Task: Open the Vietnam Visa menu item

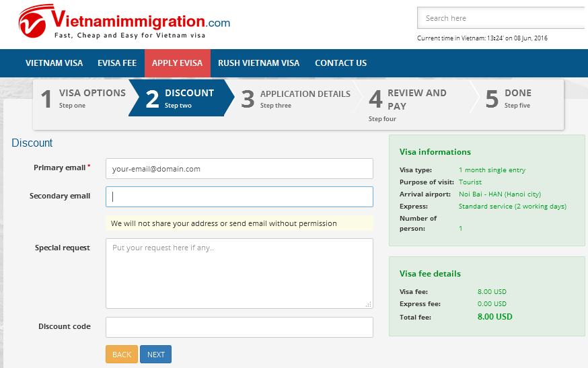Action: [54, 63]
